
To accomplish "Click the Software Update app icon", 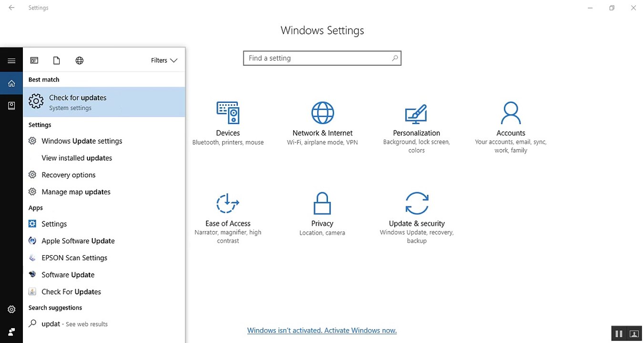I will click(x=32, y=274).
